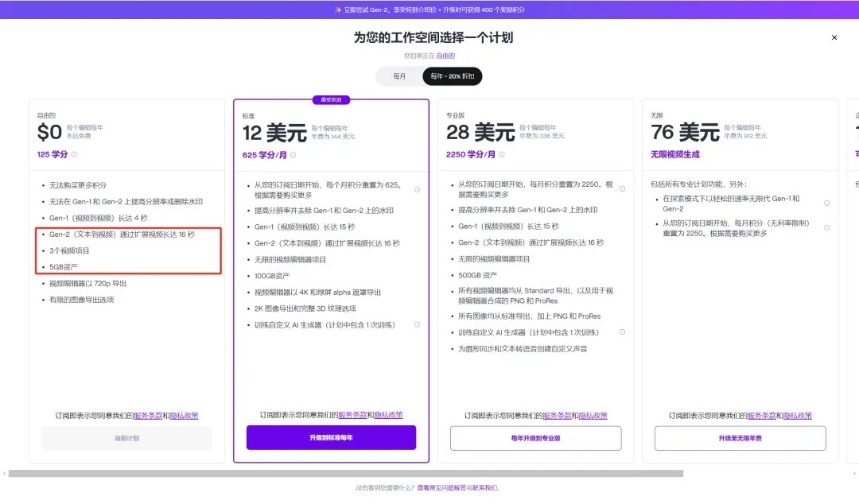Image resolution: width=859 pixels, height=504 pixels.
Task: Click 视频编辑器以 720p 导出 bullet
Action: pyautogui.click(x=87, y=284)
